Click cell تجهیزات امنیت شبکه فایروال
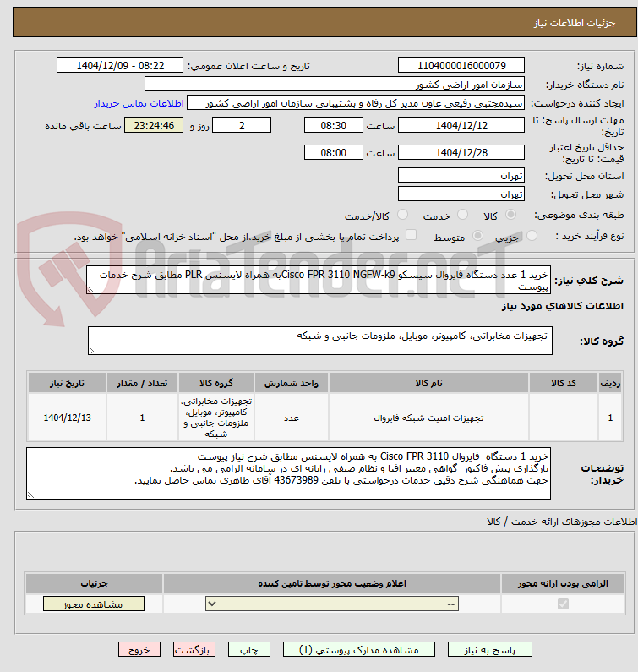 coord(428,418)
